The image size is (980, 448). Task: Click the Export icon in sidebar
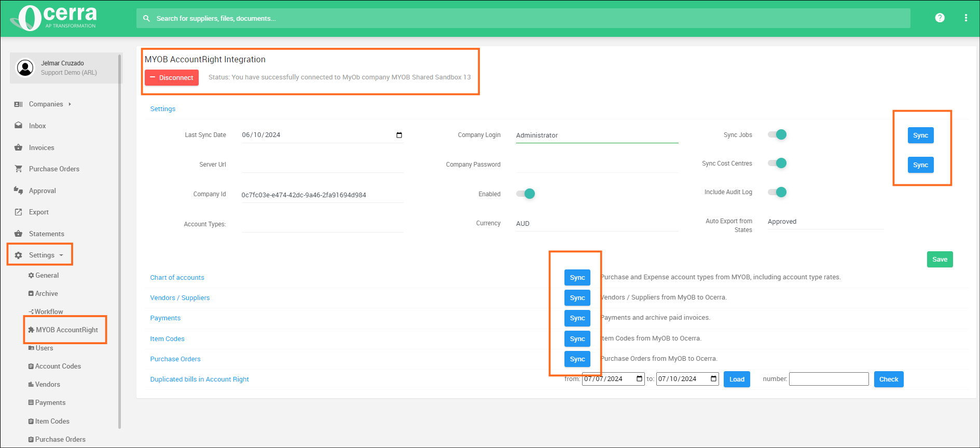point(19,212)
